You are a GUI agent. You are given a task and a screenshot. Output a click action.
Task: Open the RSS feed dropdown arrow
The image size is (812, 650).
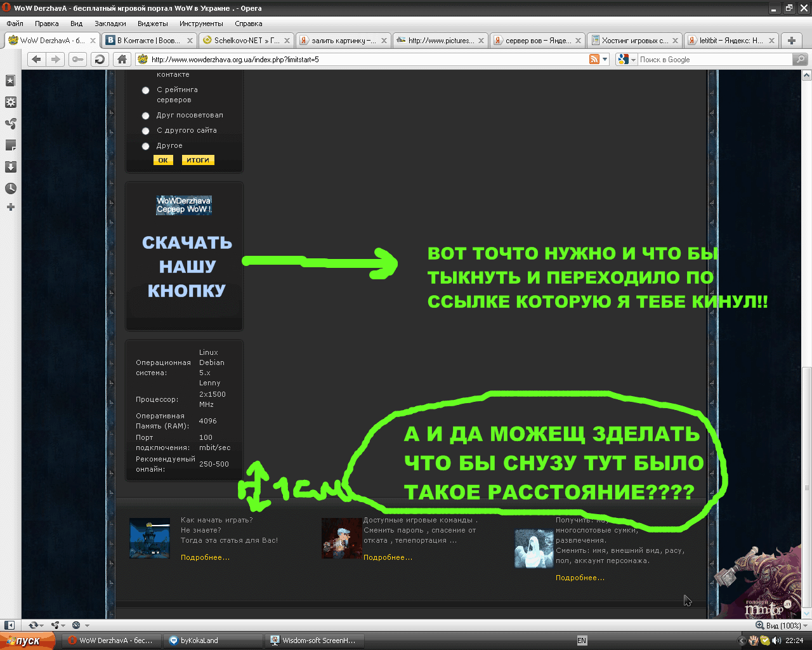605,59
